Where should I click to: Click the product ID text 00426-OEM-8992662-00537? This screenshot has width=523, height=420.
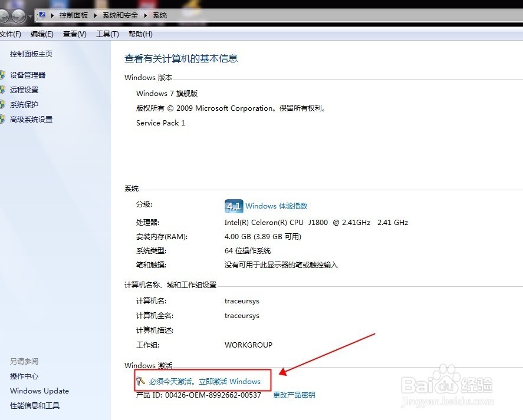coord(213,395)
